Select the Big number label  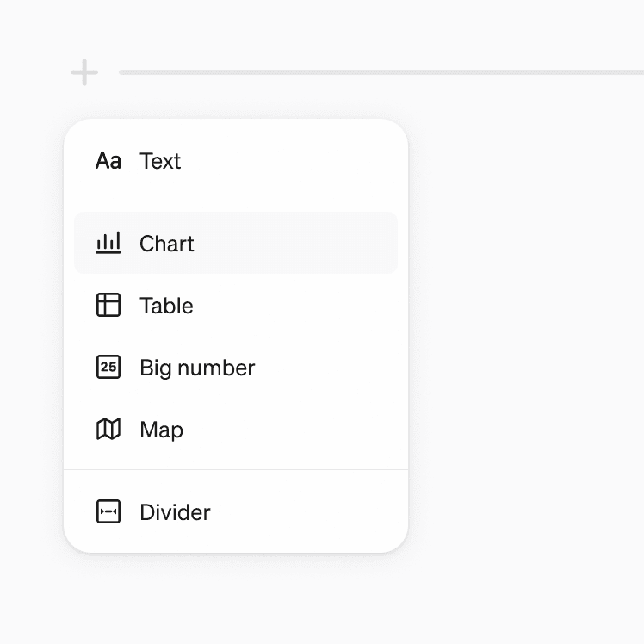(x=197, y=368)
